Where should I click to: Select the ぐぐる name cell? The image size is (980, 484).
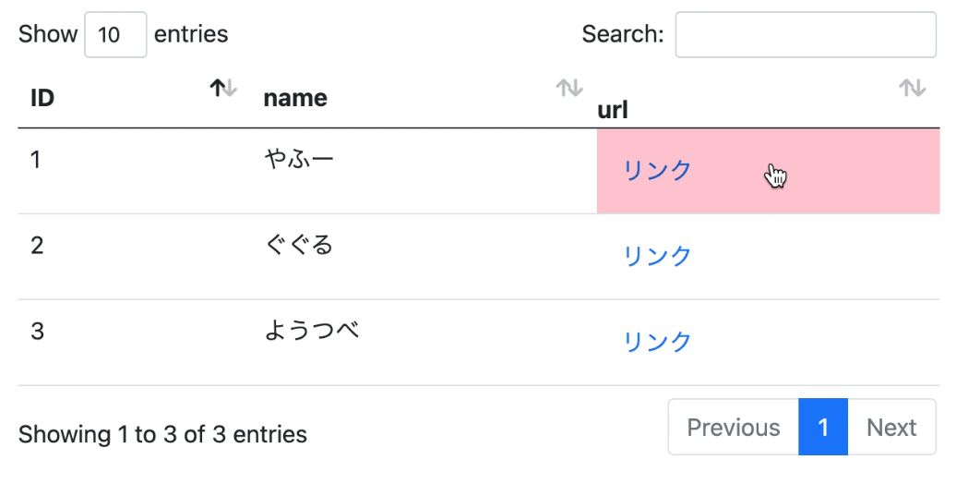coord(299,246)
